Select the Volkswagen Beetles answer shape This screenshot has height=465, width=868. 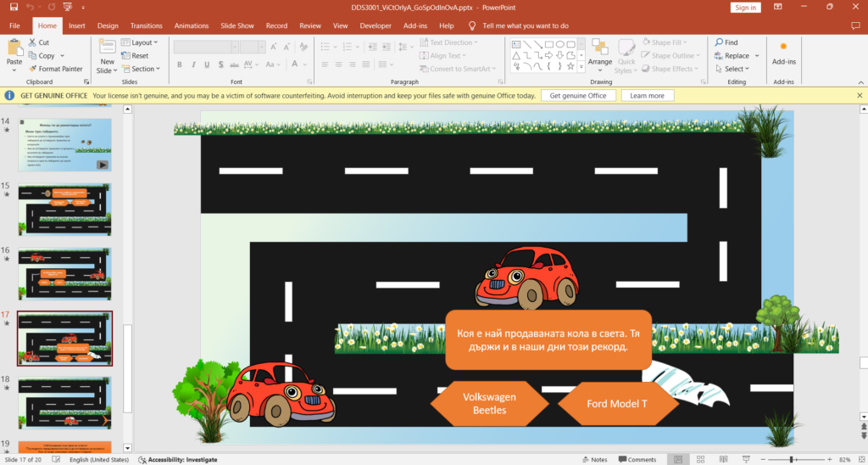[x=490, y=403]
